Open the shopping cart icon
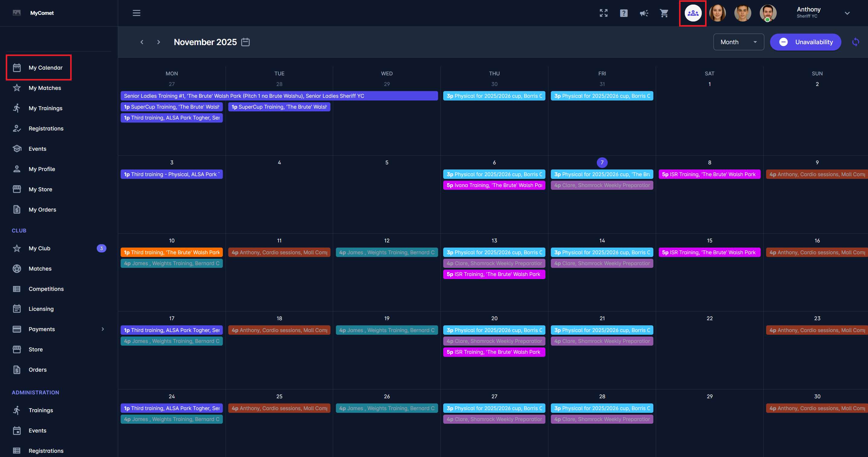This screenshot has height=457, width=868. (664, 13)
